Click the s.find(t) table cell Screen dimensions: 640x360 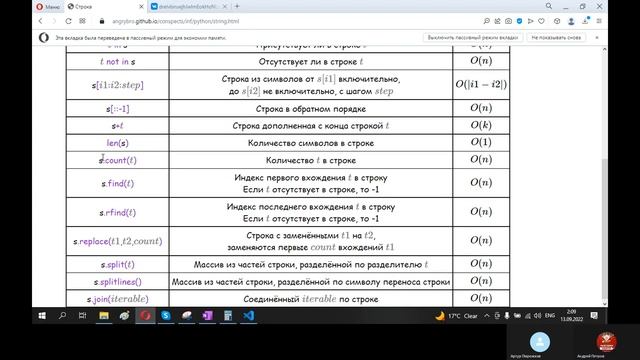118,183
